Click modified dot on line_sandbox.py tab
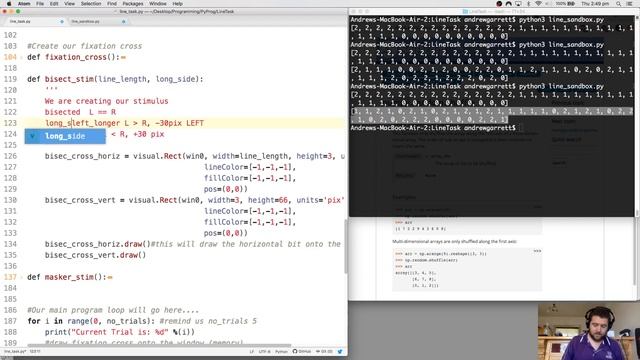640x360 pixels. [x=124, y=21]
